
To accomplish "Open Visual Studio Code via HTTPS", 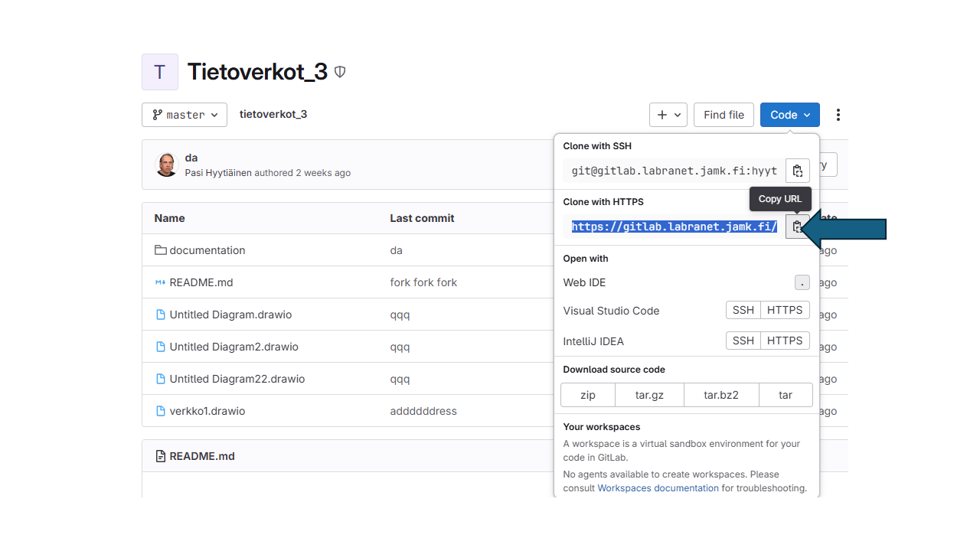I will click(785, 310).
